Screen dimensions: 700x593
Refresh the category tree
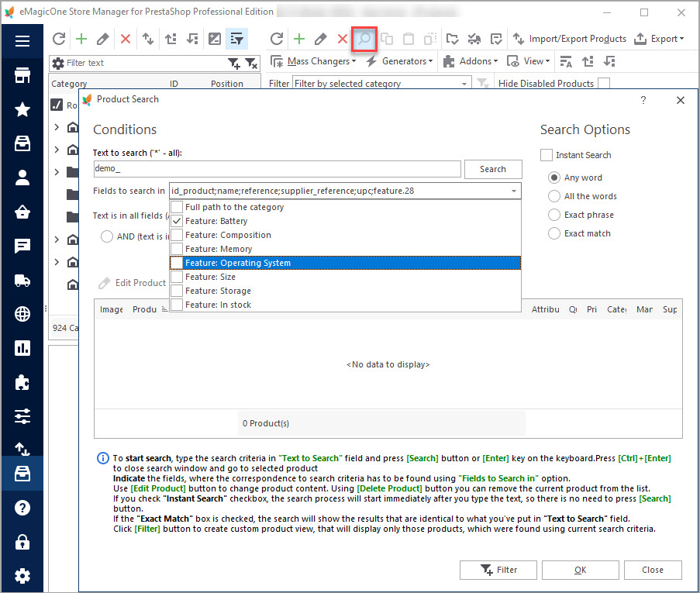tap(59, 40)
